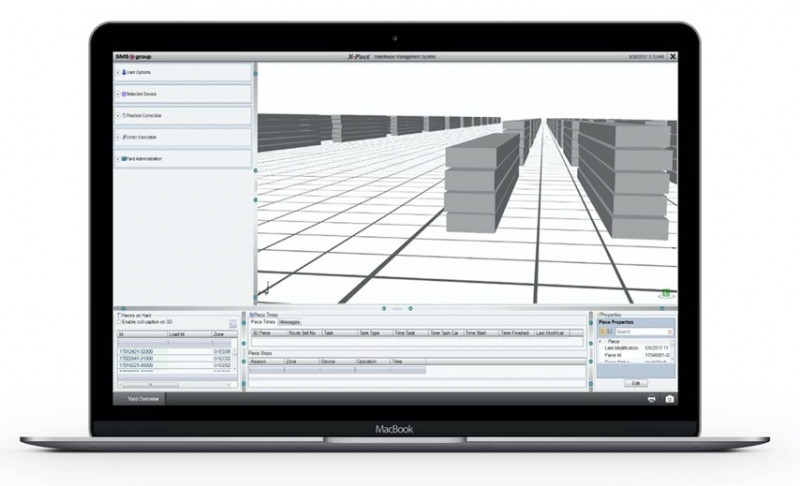Click the Selected Device purple icon
This screenshot has width=800, height=486.
(125, 94)
